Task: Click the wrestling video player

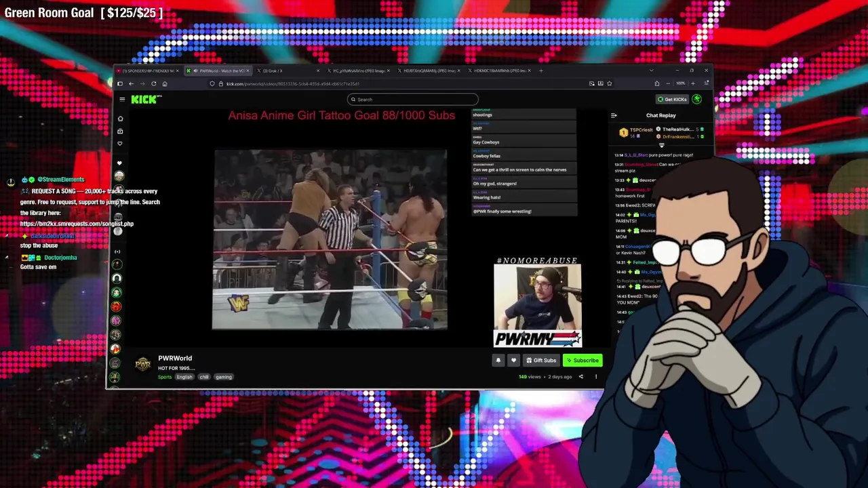Action: coord(330,239)
